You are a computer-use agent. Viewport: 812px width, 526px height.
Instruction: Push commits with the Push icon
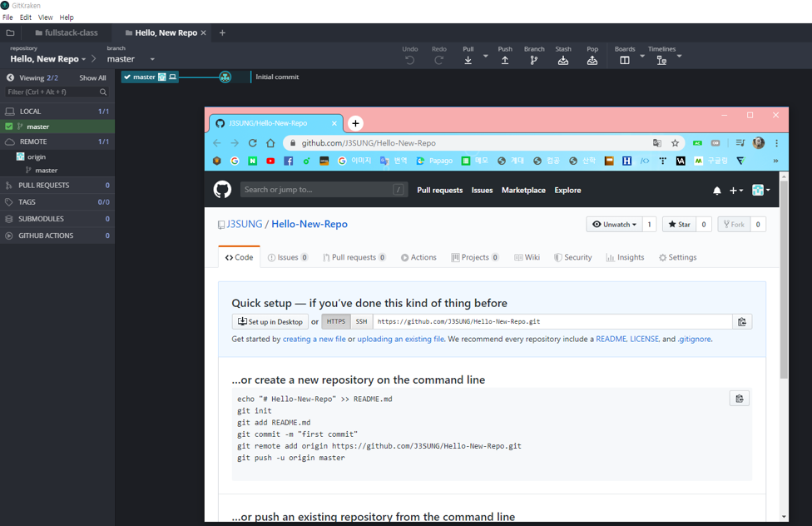[x=505, y=60]
